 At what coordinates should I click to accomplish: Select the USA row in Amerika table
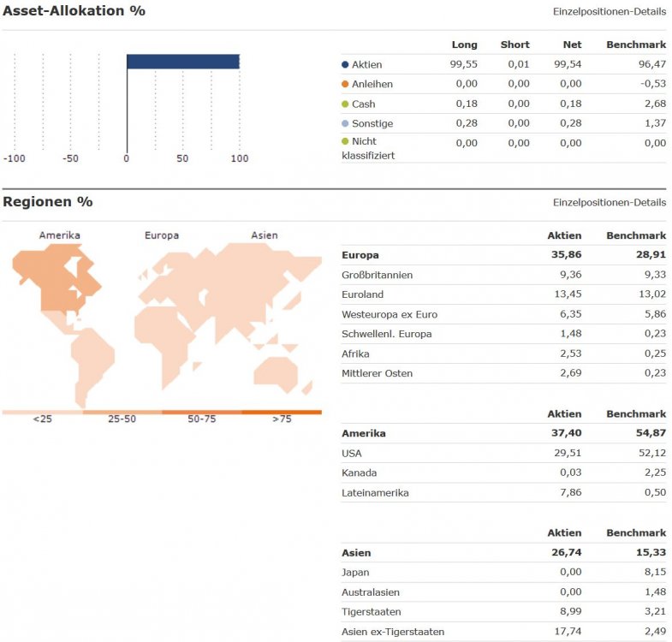[x=503, y=453]
